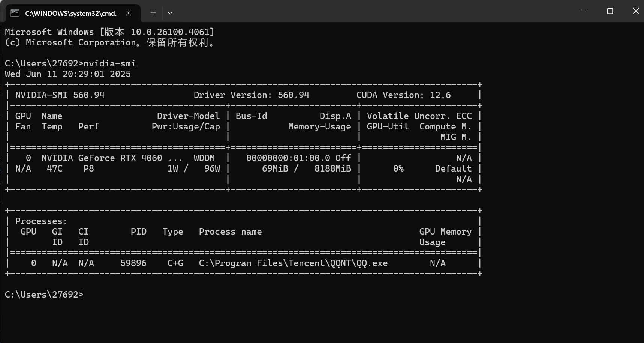Screen dimensions: 644x343
Task: Maximize the terminal window
Action: click(x=610, y=11)
